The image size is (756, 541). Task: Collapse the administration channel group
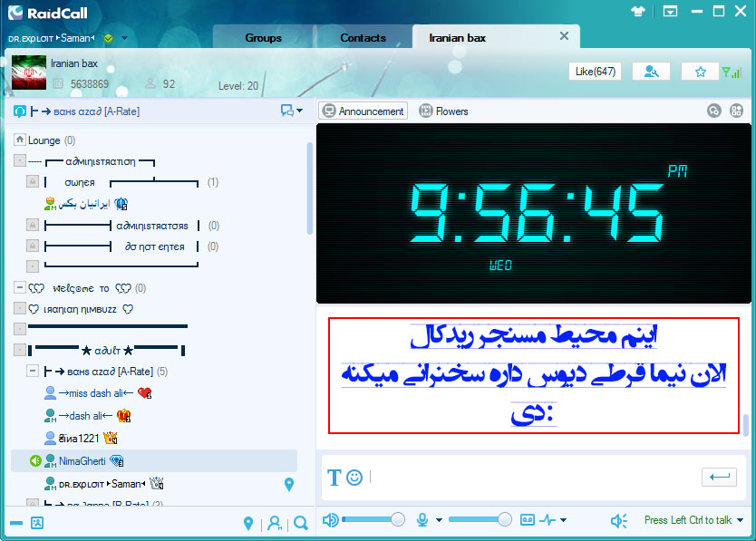tap(19, 160)
